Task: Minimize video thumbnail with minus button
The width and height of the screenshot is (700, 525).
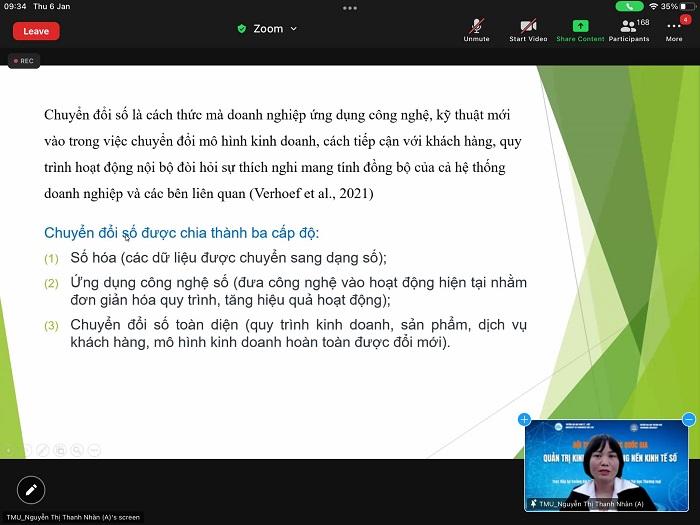Action: click(x=688, y=419)
